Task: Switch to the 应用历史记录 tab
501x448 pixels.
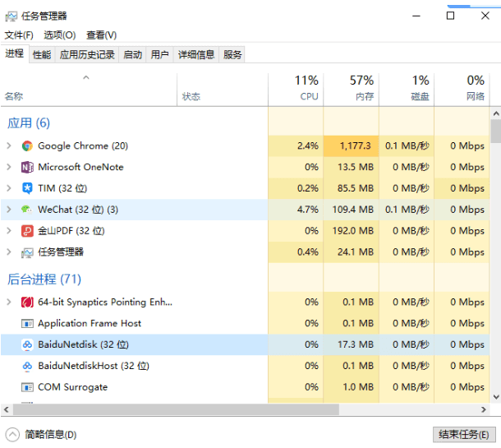Action: pos(87,55)
